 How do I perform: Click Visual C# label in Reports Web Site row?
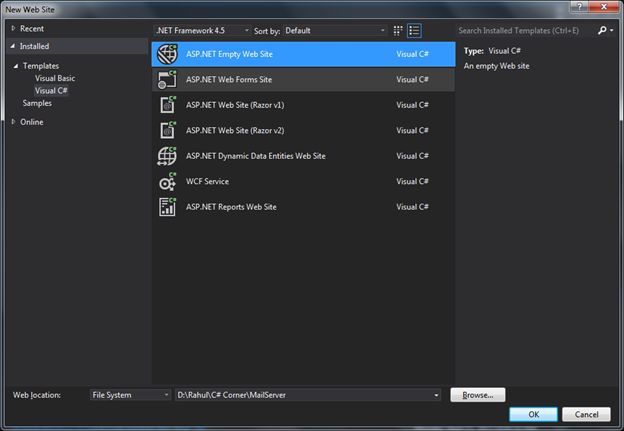[x=412, y=207]
